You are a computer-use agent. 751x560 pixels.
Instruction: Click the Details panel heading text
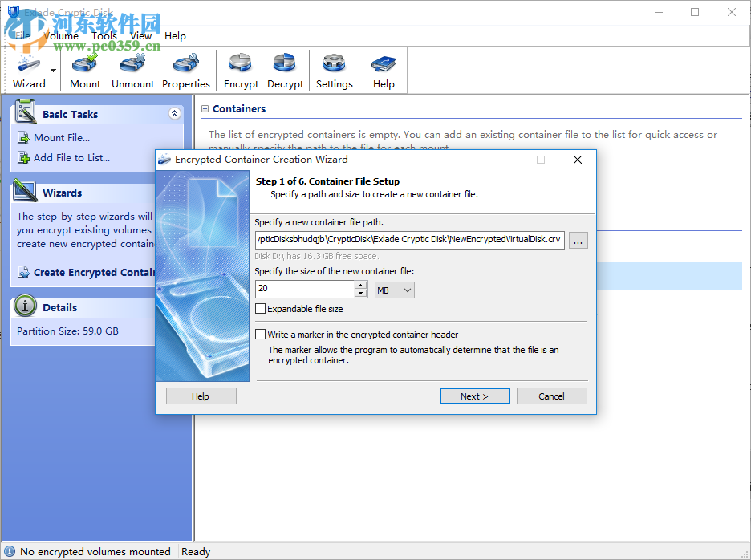60,307
